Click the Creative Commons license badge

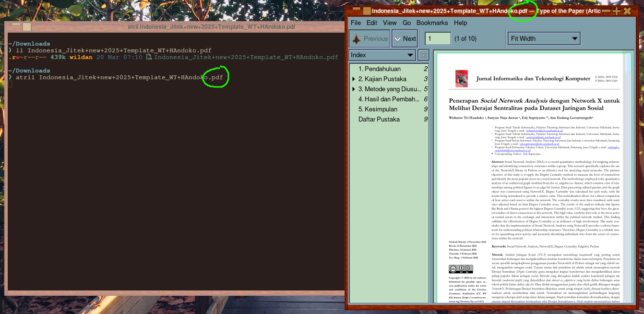tap(461, 269)
